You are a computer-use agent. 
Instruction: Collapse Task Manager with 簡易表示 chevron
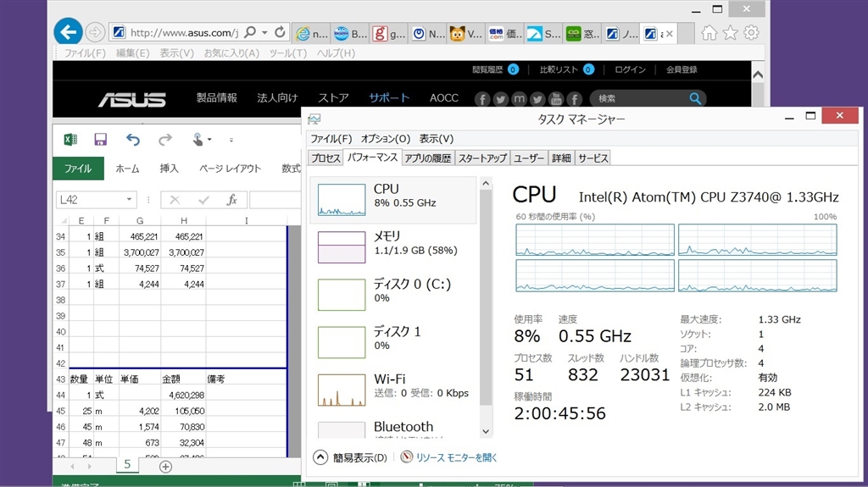coord(320,457)
